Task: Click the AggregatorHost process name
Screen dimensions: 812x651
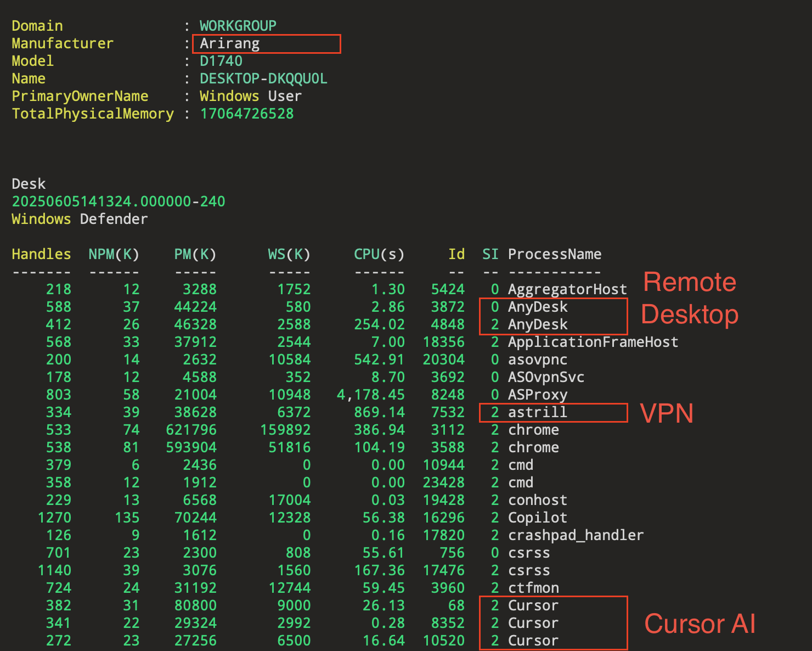Action: (567, 289)
